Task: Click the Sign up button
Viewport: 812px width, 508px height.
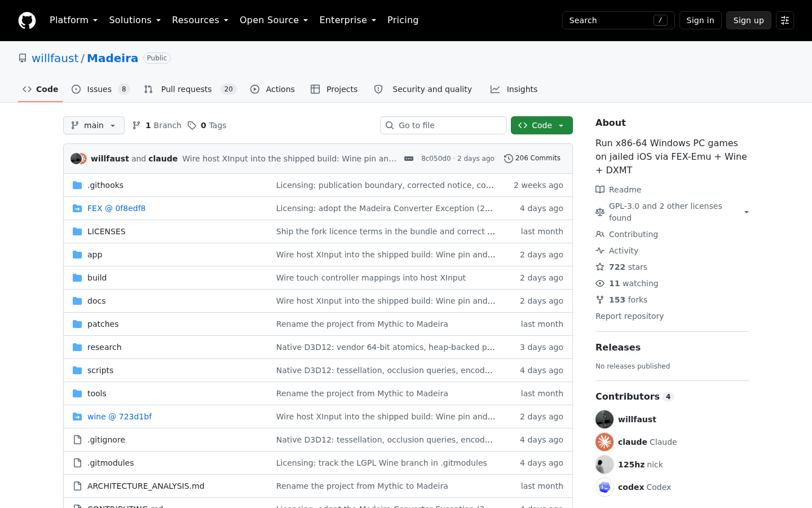Action: [x=749, y=20]
